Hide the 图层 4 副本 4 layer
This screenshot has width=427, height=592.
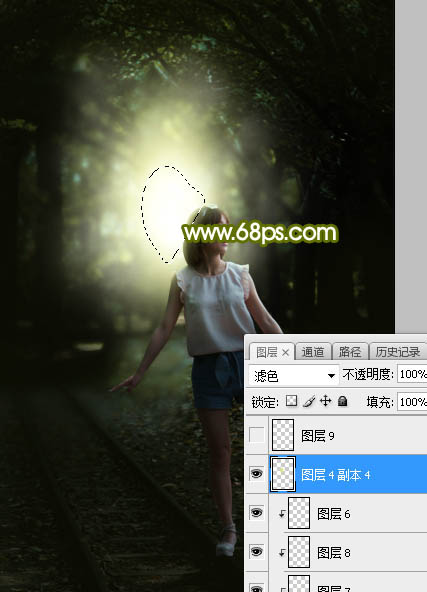(257, 473)
